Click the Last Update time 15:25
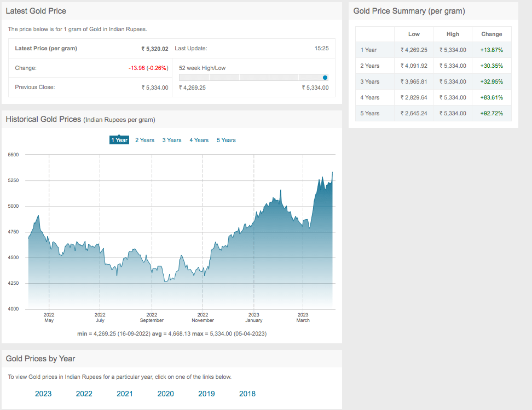 pyautogui.click(x=321, y=49)
